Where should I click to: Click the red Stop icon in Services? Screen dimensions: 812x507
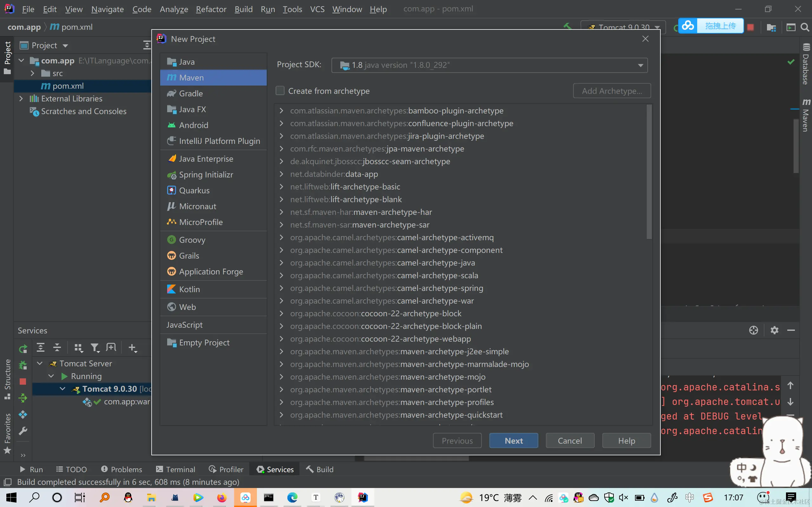click(x=23, y=382)
